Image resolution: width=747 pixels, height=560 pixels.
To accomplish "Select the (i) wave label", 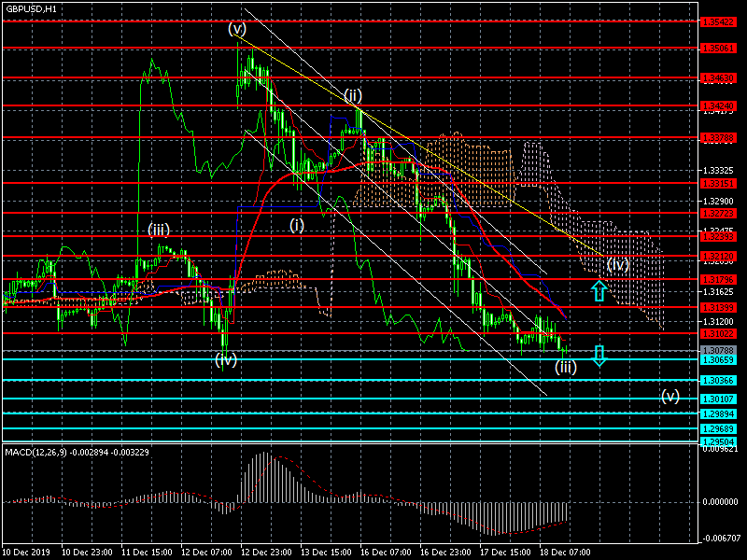I will (x=296, y=225).
